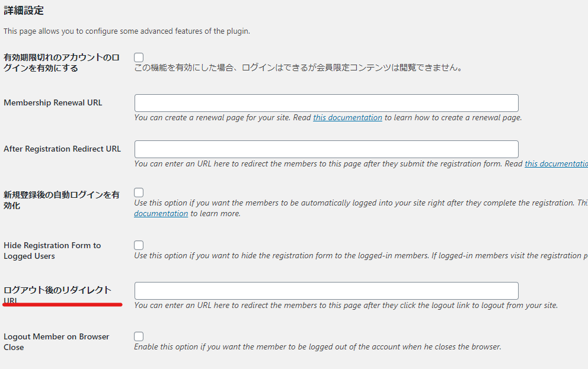Click the 詳細設定 page heading
The image size is (588, 369).
[24, 11]
